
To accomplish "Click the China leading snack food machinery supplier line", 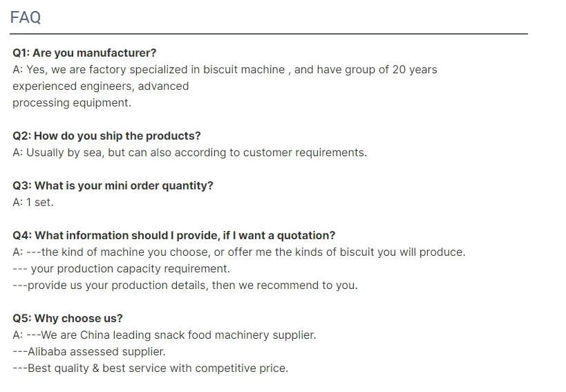I will [x=164, y=335].
